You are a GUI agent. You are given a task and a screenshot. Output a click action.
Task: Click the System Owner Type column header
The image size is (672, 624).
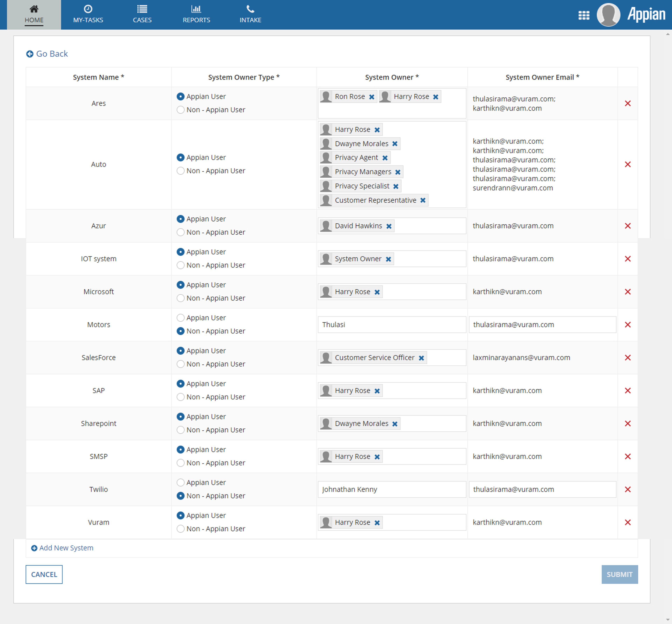(244, 77)
